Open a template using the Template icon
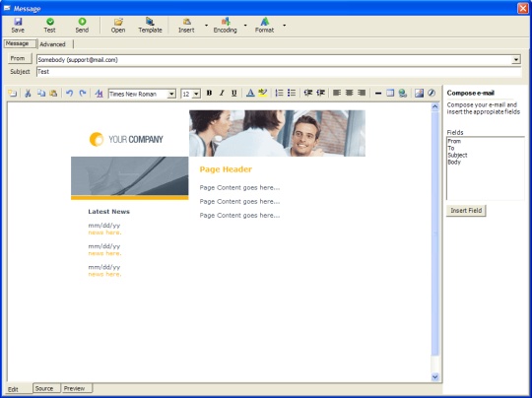This screenshot has width=532, height=398. tap(150, 25)
